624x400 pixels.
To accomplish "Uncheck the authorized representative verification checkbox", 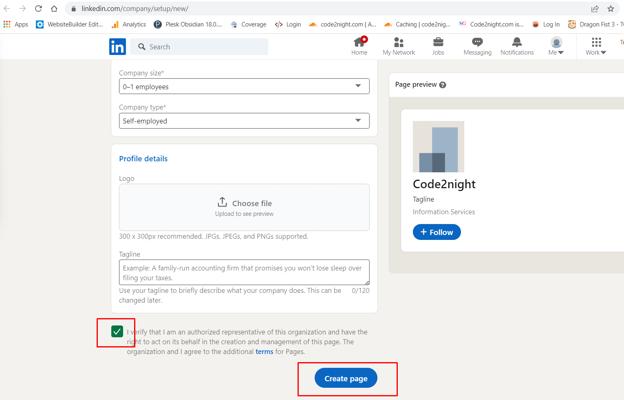I will [117, 331].
